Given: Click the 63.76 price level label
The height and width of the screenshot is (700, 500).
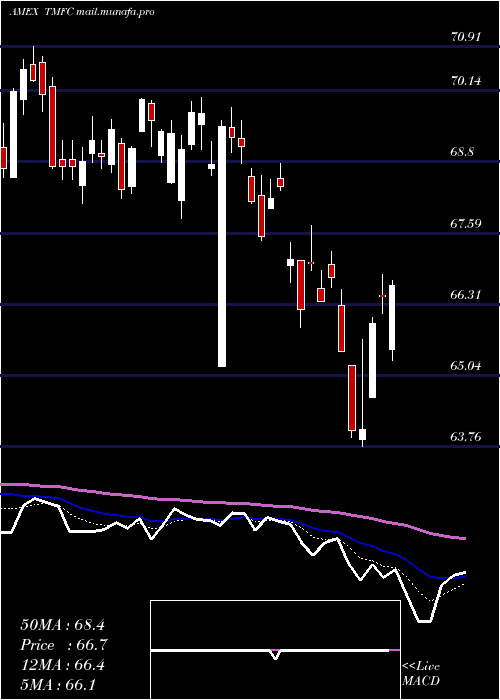Looking at the screenshot, I should (x=466, y=437).
